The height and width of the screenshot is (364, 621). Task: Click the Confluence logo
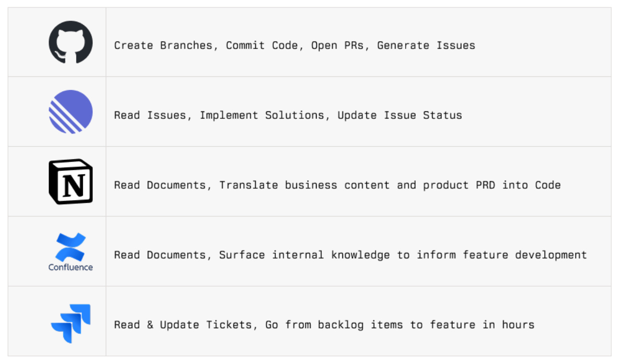click(71, 251)
